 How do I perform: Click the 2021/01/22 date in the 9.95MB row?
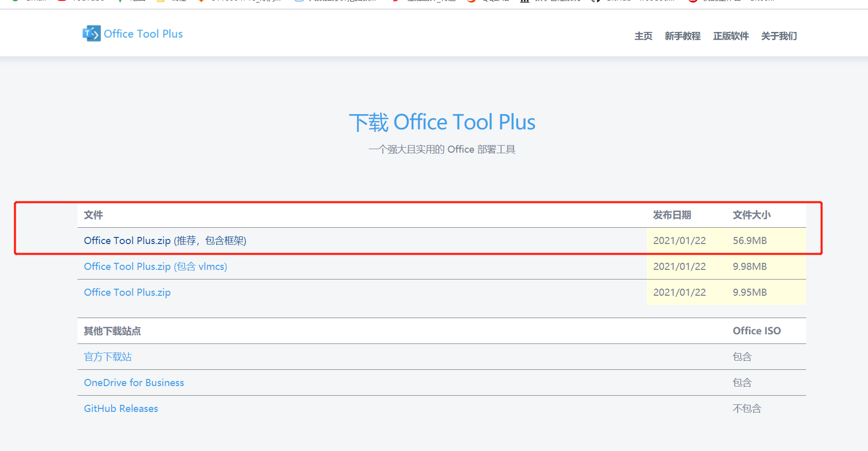679,292
